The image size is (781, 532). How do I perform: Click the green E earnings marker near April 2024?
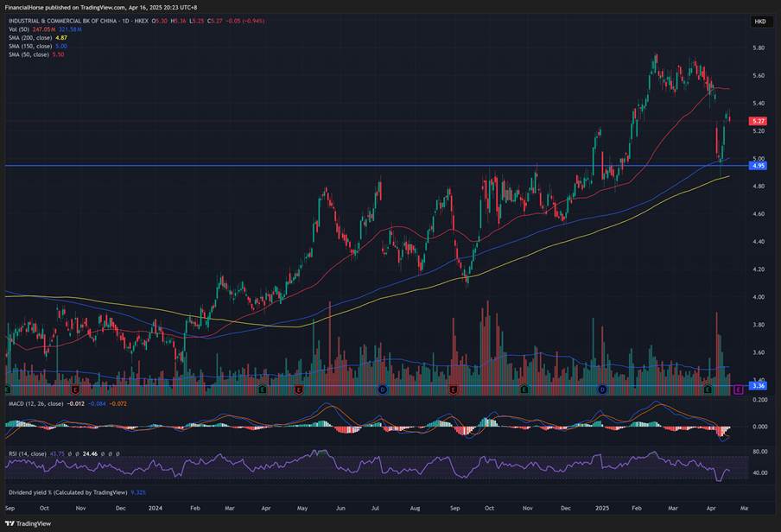pyautogui.click(x=263, y=389)
